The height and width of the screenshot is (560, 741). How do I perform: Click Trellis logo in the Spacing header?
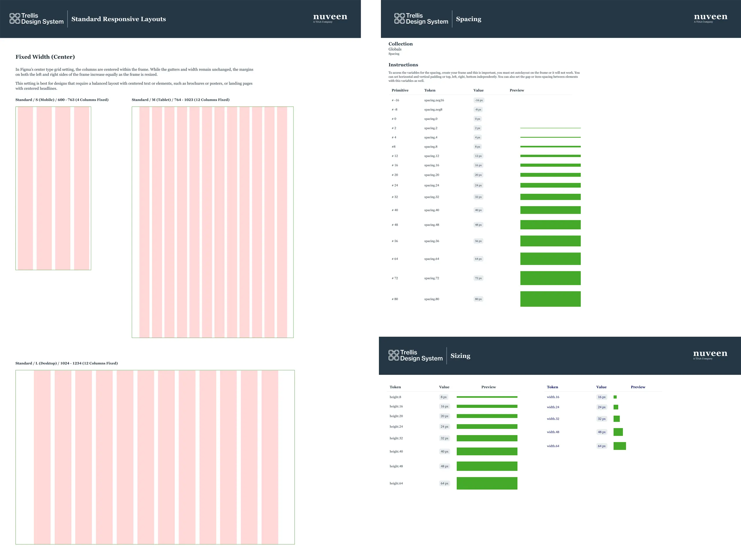[421, 19]
